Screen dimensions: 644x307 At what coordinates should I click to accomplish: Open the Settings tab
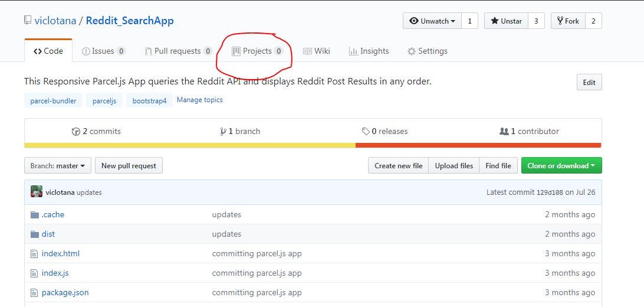tap(427, 51)
